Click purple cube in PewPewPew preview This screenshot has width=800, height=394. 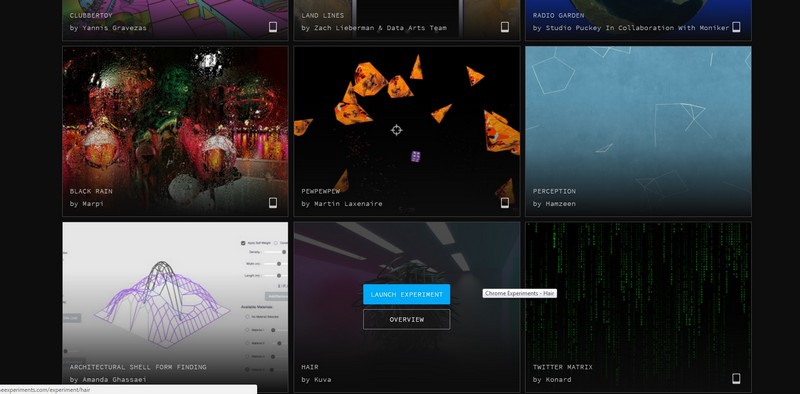click(x=416, y=157)
